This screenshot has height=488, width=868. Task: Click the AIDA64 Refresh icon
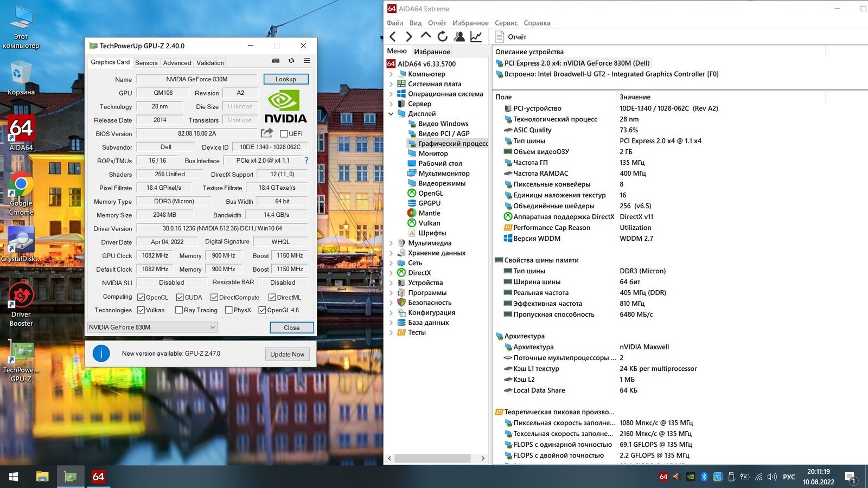[x=443, y=36]
